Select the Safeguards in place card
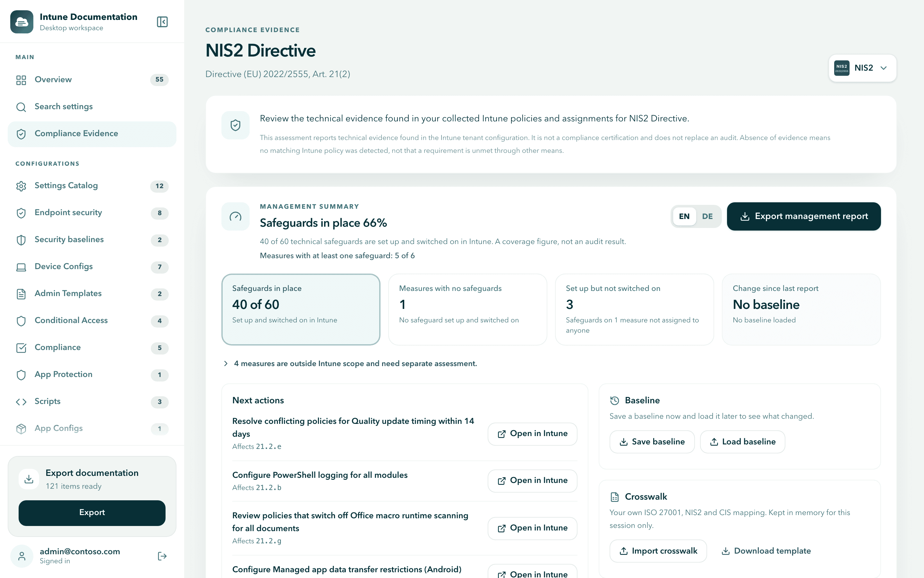Viewport: 924px width, 578px height. pyautogui.click(x=301, y=309)
